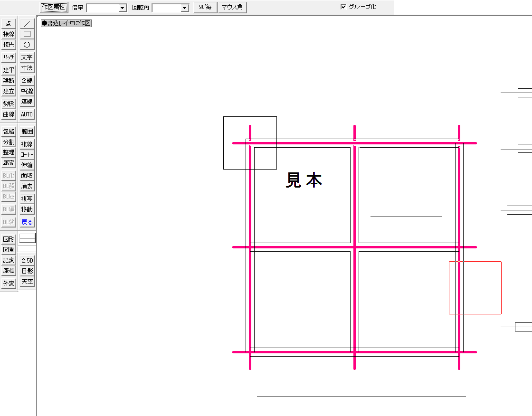Choose the 分割 divide tool
Viewport: 532px width, 416px height.
click(9, 142)
